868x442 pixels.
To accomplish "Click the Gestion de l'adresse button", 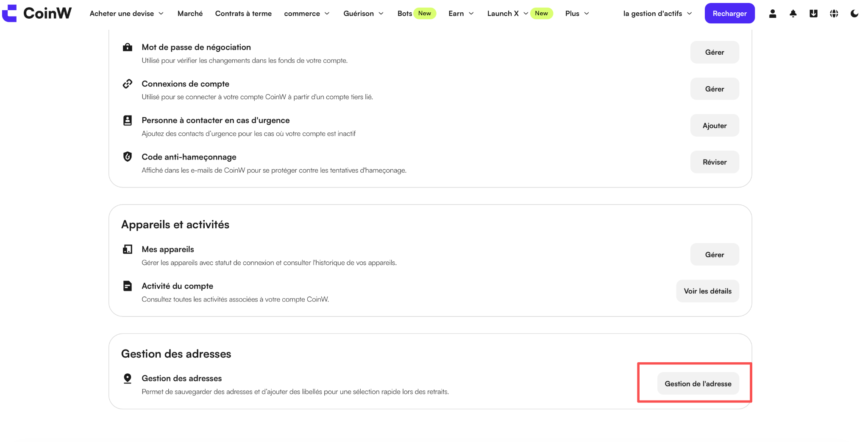I will coord(698,383).
